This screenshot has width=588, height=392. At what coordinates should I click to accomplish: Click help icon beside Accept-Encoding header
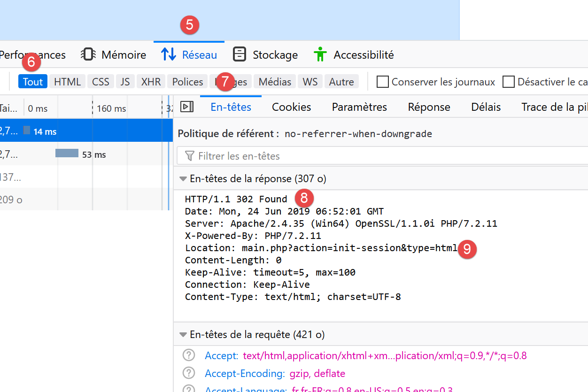(189, 373)
